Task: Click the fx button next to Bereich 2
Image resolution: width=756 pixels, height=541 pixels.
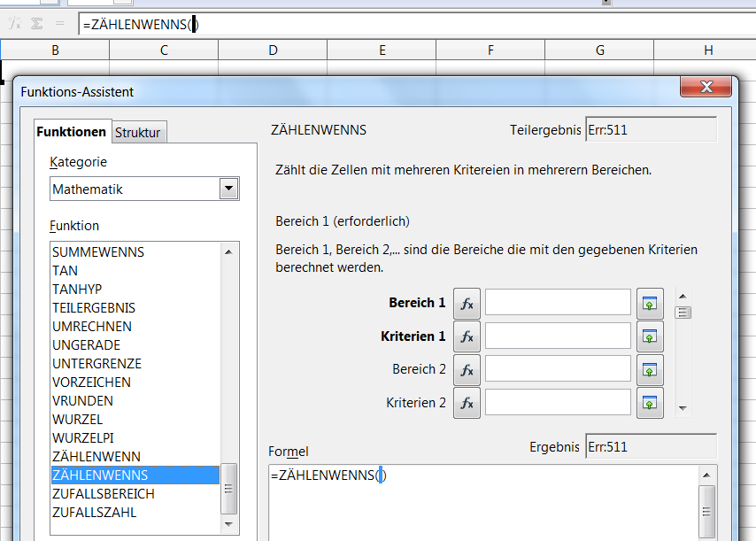Action: pos(467,369)
